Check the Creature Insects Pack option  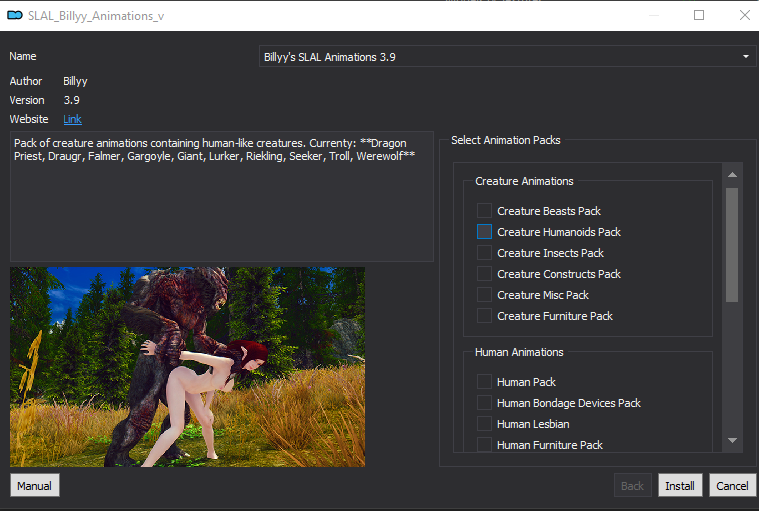[484, 253]
